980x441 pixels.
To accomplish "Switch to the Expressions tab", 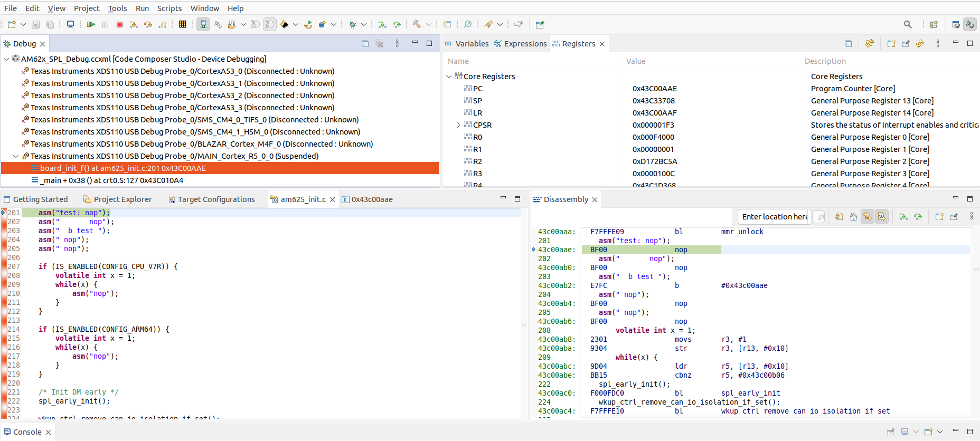I will pyautogui.click(x=520, y=44).
